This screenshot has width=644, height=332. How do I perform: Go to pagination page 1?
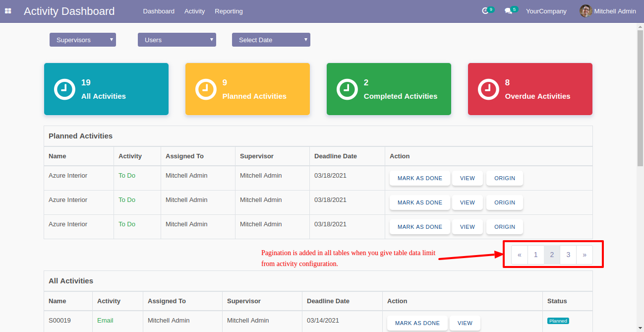536,255
